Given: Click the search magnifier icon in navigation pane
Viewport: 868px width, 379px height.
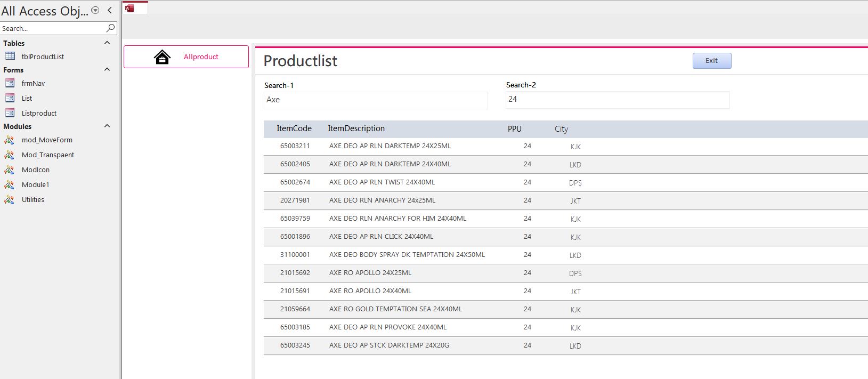Looking at the screenshot, I should coord(110,28).
